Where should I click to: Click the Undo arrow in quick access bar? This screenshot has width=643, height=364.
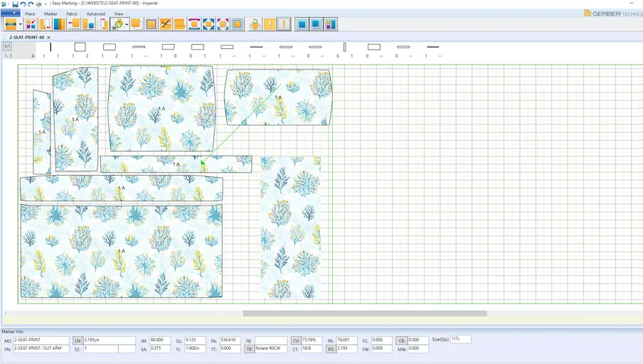tap(23, 4)
